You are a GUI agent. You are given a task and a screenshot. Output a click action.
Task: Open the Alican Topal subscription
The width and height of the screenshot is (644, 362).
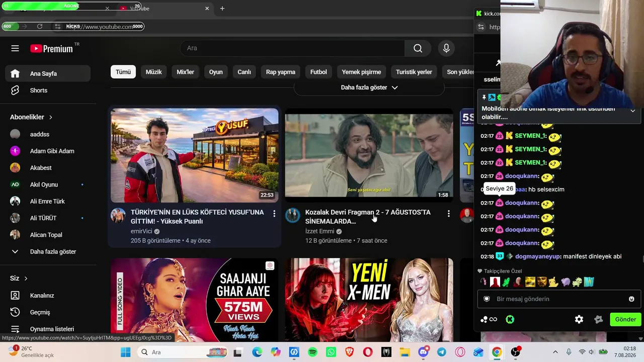click(x=48, y=235)
